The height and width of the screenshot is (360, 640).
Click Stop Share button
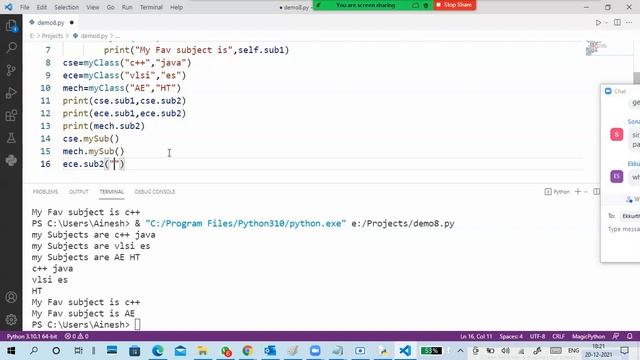coord(454,5)
